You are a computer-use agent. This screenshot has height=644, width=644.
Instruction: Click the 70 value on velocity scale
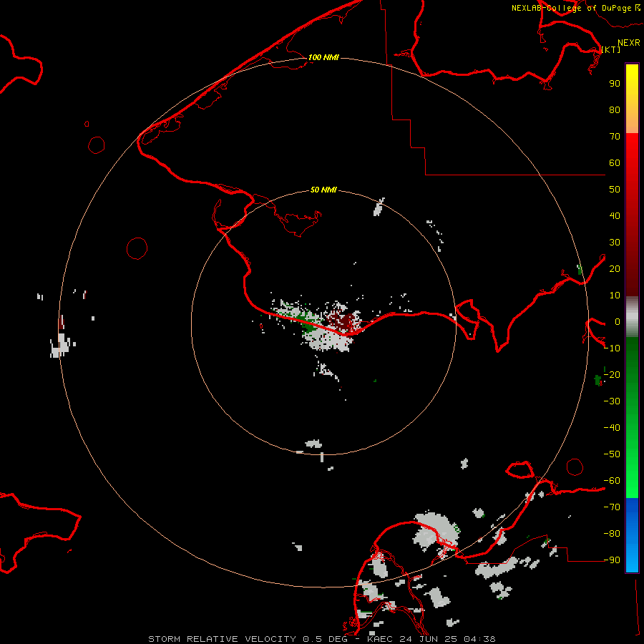(x=615, y=137)
